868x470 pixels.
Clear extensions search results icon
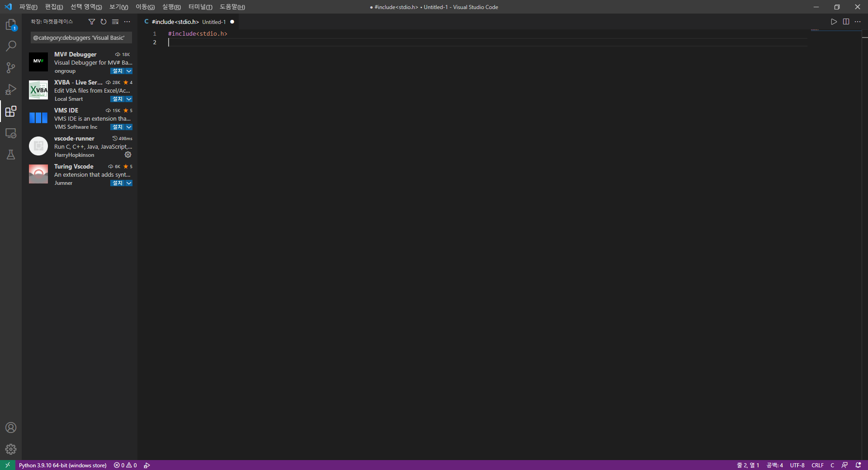115,22
